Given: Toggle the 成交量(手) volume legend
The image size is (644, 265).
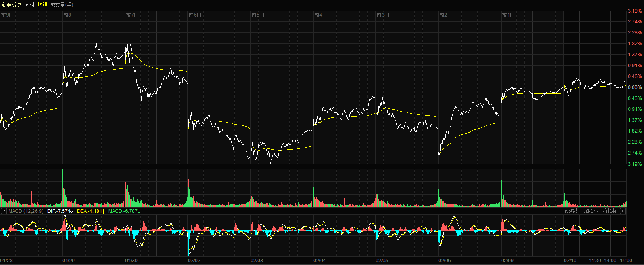Looking at the screenshot, I should point(62,5).
